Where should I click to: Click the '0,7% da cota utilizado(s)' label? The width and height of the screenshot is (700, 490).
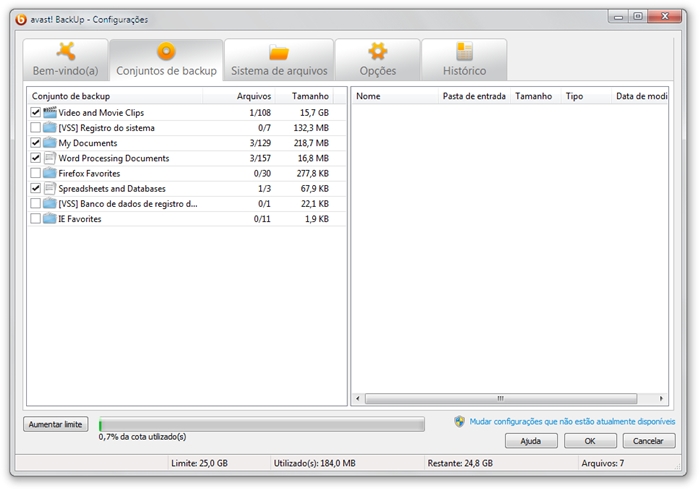[x=142, y=436]
